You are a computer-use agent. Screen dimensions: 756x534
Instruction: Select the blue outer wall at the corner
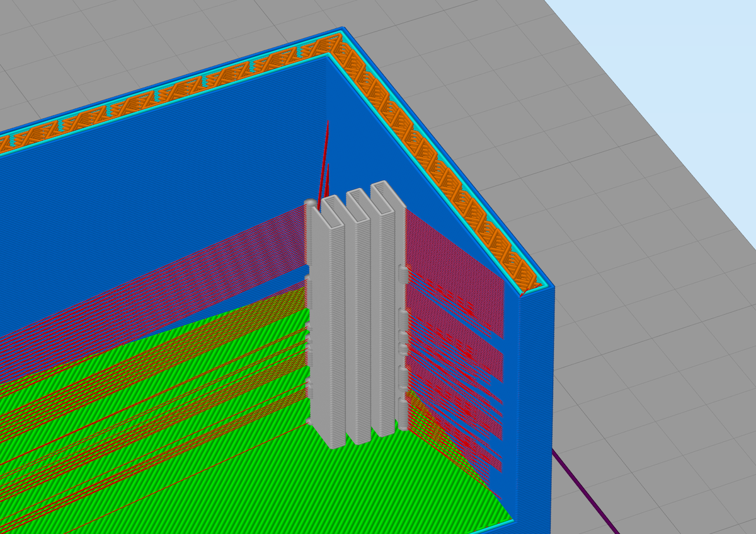click(x=535, y=410)
